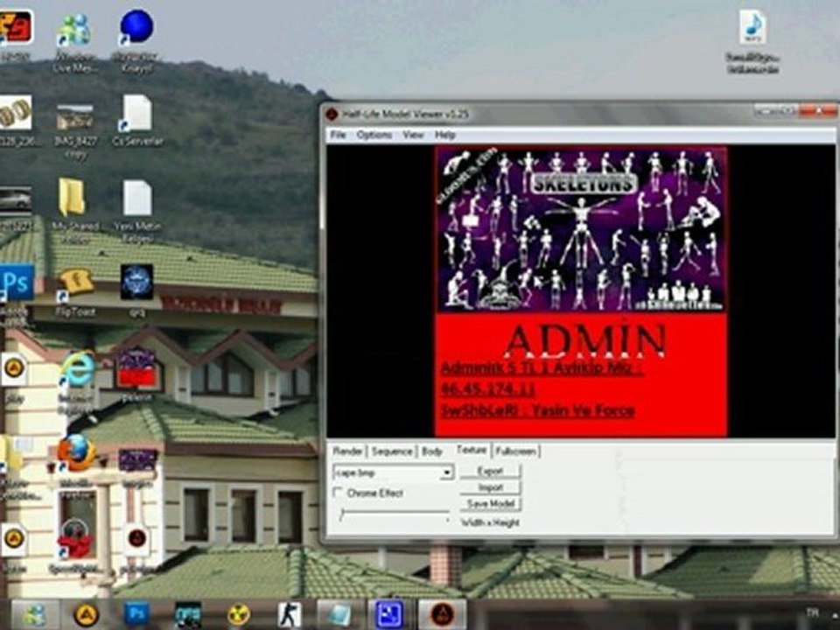The width and height of the screenshot is (840, 630).
Task: Open the File menu in Model Viewer
Action: click(x=338, y=135)
